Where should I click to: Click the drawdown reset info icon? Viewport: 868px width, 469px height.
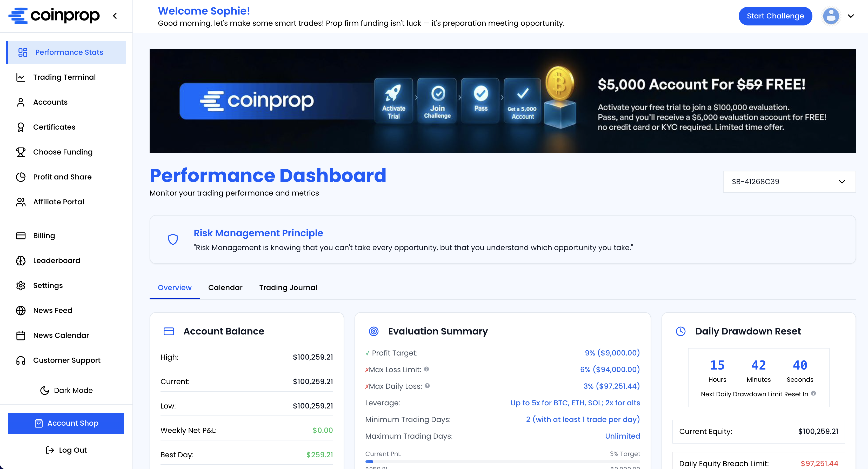pos(813,393)
